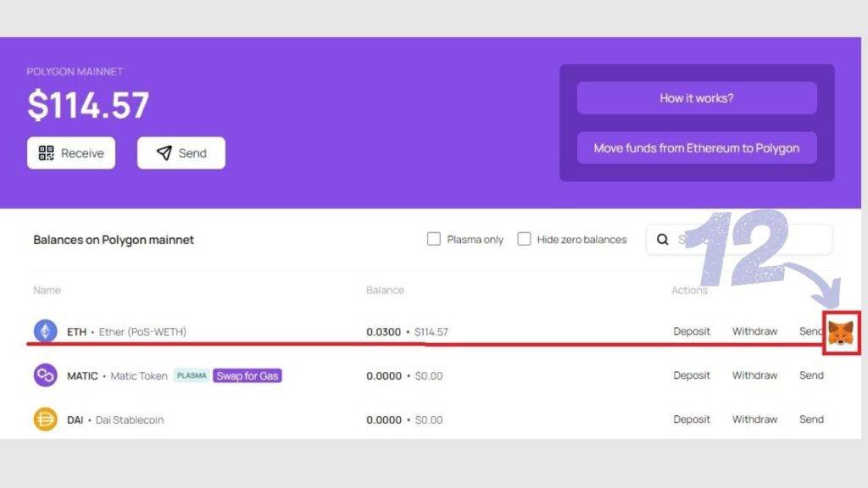Viewport: 868px width, 488px height.
Task: Click the Name column header
Action: [47, 290]
